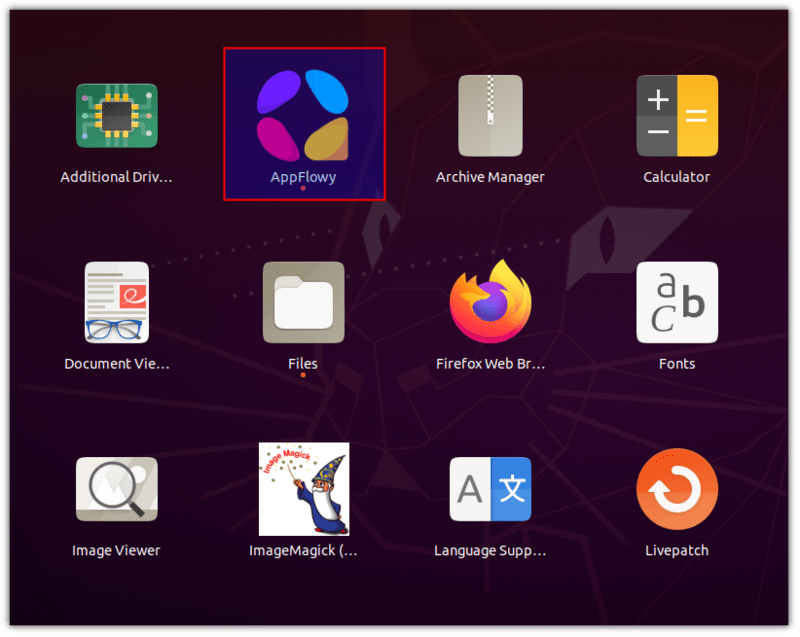Click the 'Language Supp...' label text
Viewport: 800px width, 637px height.
pos(490,551)
